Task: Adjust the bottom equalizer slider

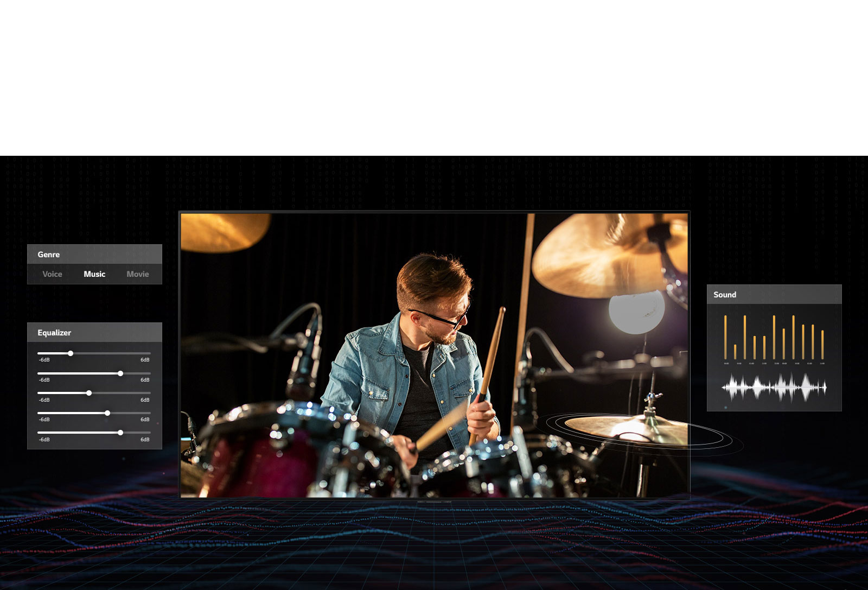Action: click(120, 433)
